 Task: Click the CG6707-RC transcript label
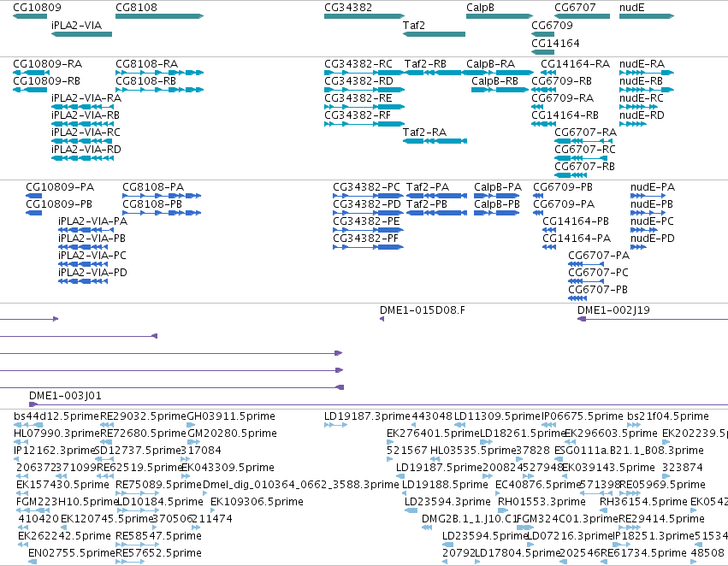(x=585, y=150)
